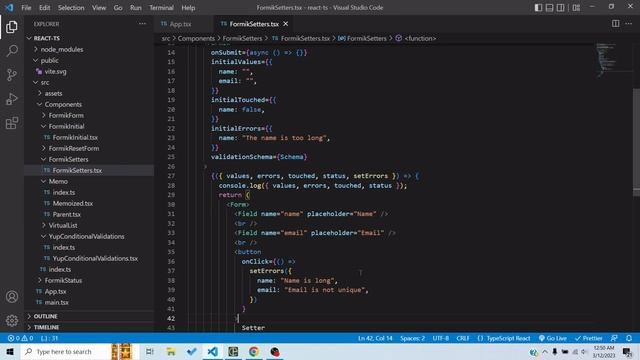
Task: Expand the assets folder
Action: 89,93
